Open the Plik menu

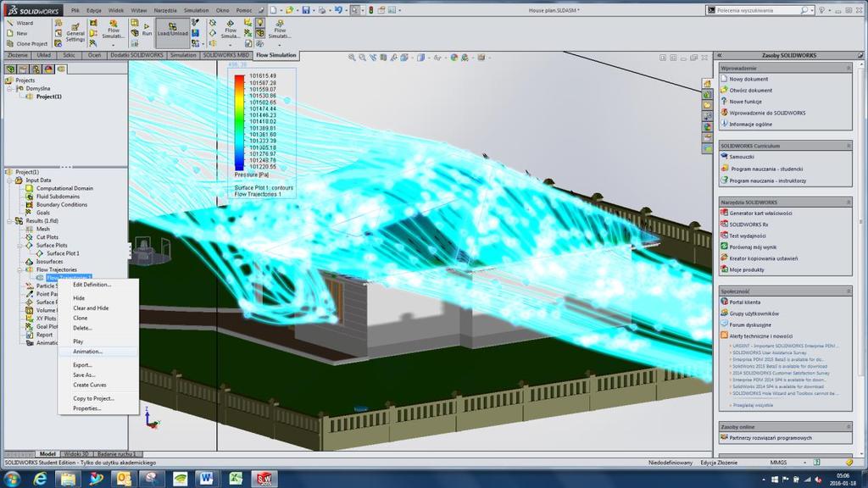pyautogui.click(x=75, y=10)
